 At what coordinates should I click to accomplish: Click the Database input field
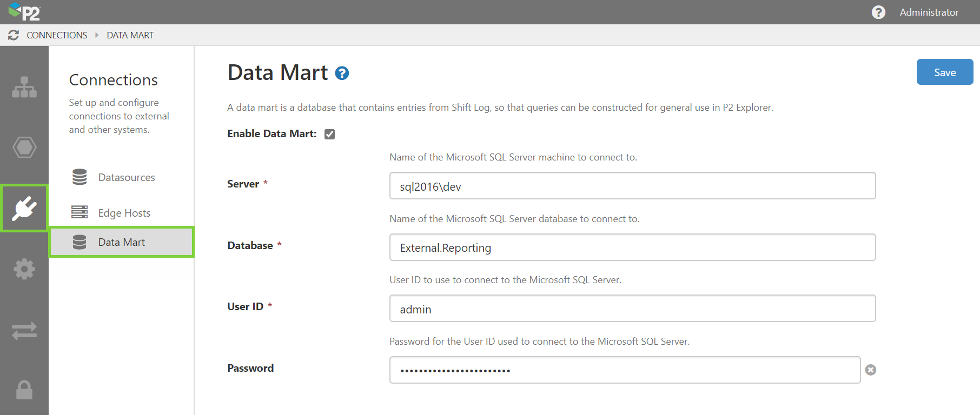point(632,247)
